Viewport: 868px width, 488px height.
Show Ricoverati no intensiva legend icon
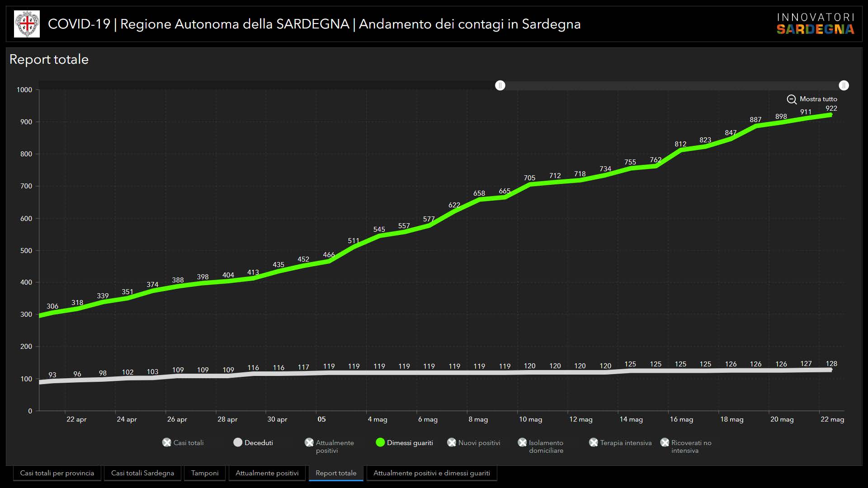[x=665, y=442]
